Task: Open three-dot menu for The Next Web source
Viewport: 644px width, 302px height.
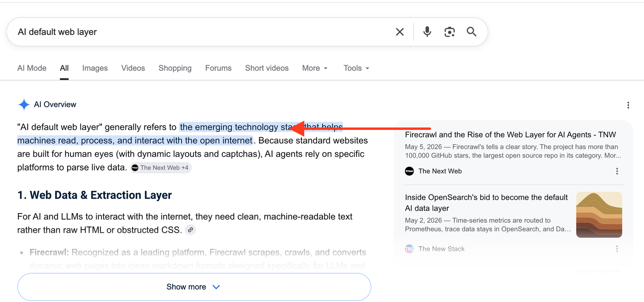Action: pyautogui.click(x=617, y=171)
